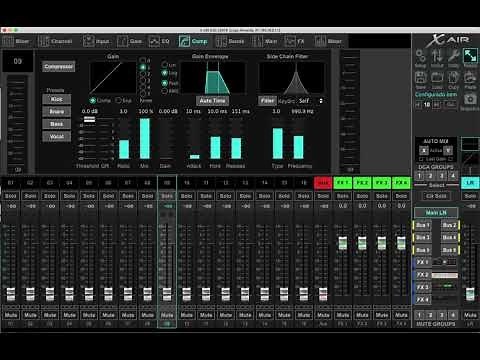This screenshot has height=360, width=480.
Task: Click the Mix bar slider
Action: tap(145, 138)
